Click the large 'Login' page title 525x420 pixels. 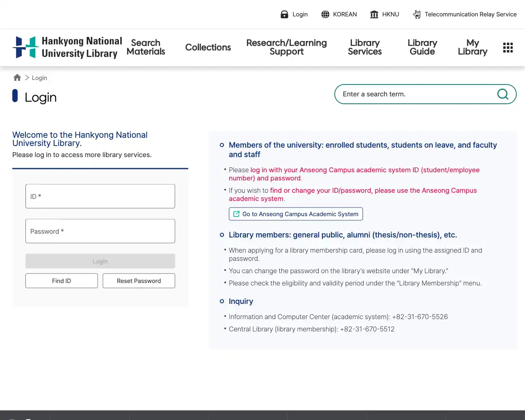[41, 97]
